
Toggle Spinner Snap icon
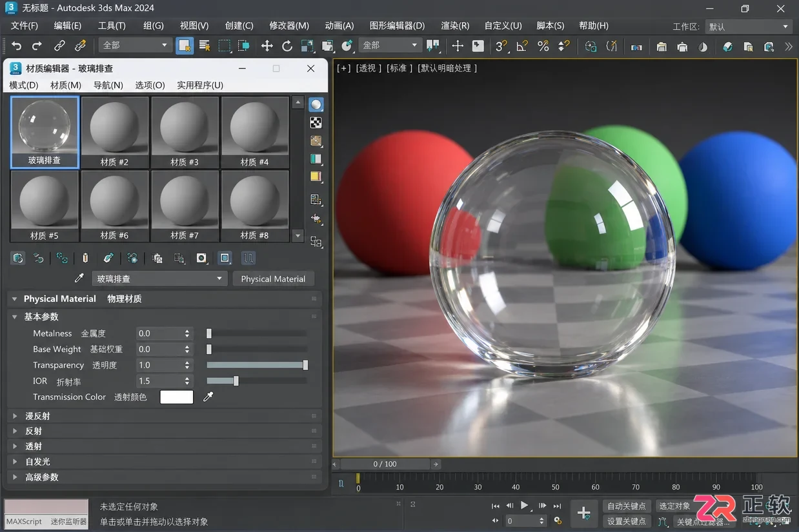[563, 46]
